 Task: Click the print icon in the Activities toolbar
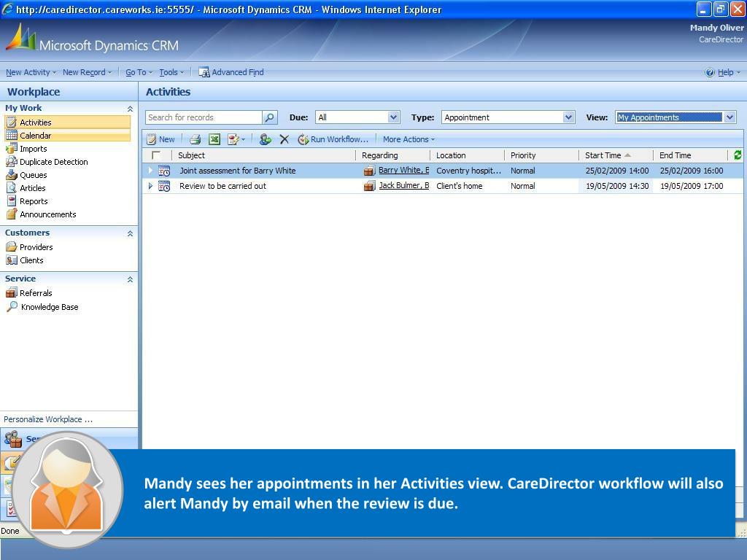(x=195, y=139)
